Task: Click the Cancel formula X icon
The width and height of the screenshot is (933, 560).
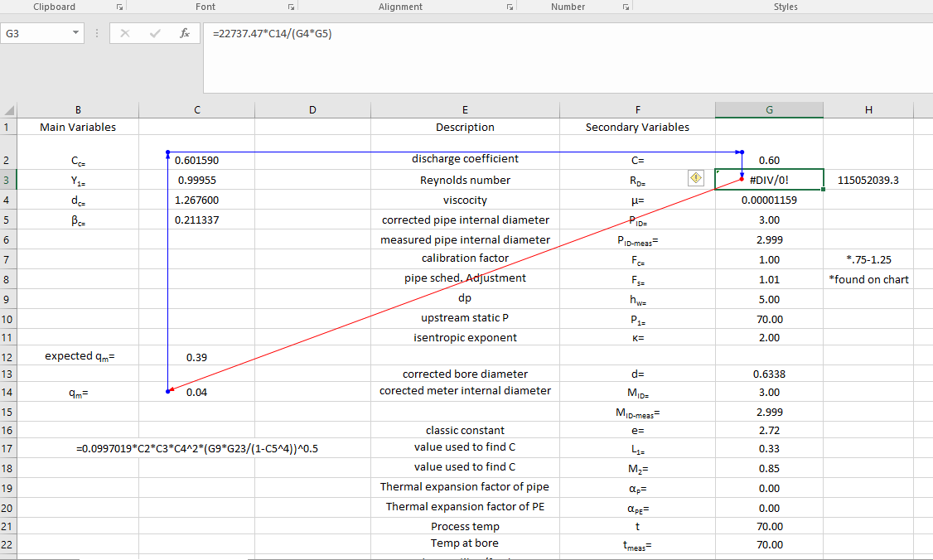Action: click(125, 33)
